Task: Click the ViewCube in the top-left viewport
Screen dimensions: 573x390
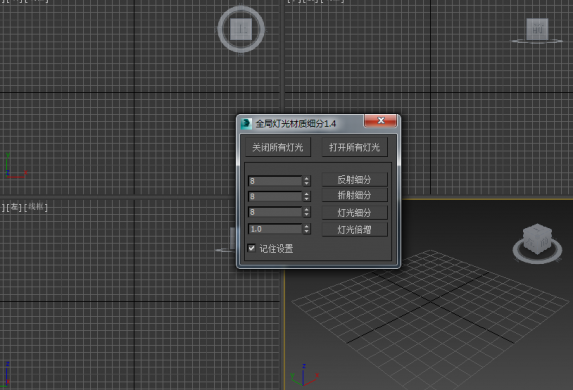Action: (241, 29)
